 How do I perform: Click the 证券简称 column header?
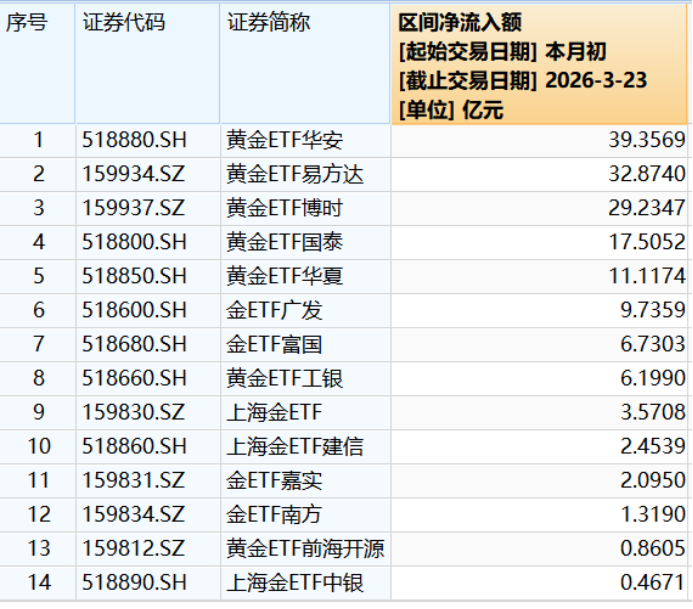tap(268, 23)
